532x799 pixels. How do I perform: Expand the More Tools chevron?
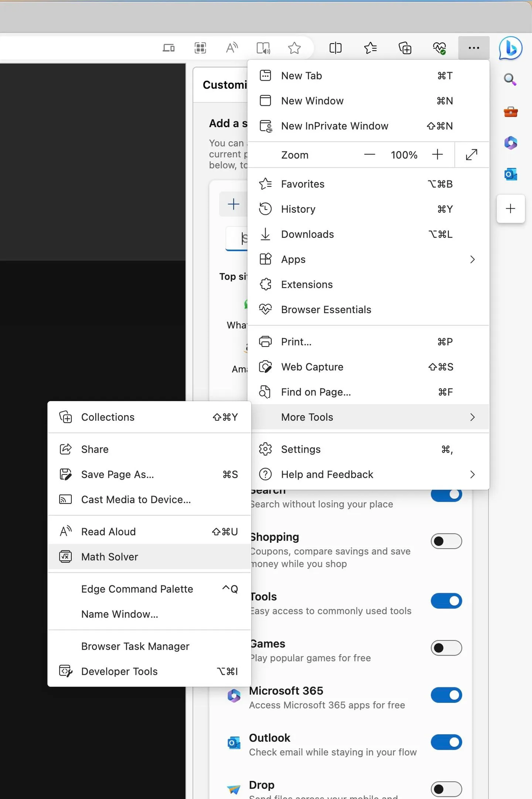(472, 417)
